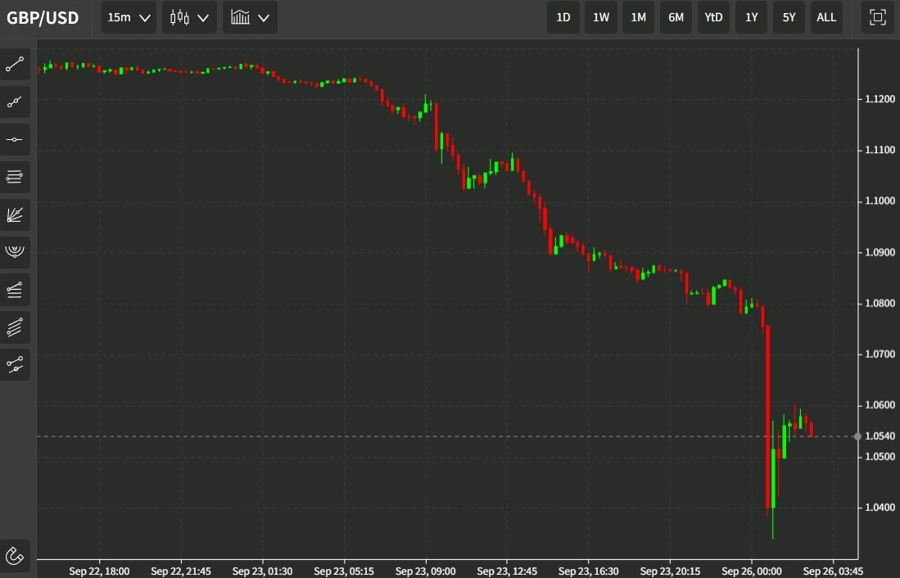Screen dimensions: 900x578
Task: Set chart range to YtD
Action: (x=713, y=17)
